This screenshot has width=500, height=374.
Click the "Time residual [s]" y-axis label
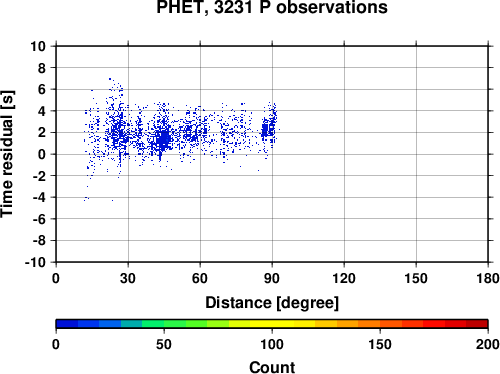click(x=7, y=154)
